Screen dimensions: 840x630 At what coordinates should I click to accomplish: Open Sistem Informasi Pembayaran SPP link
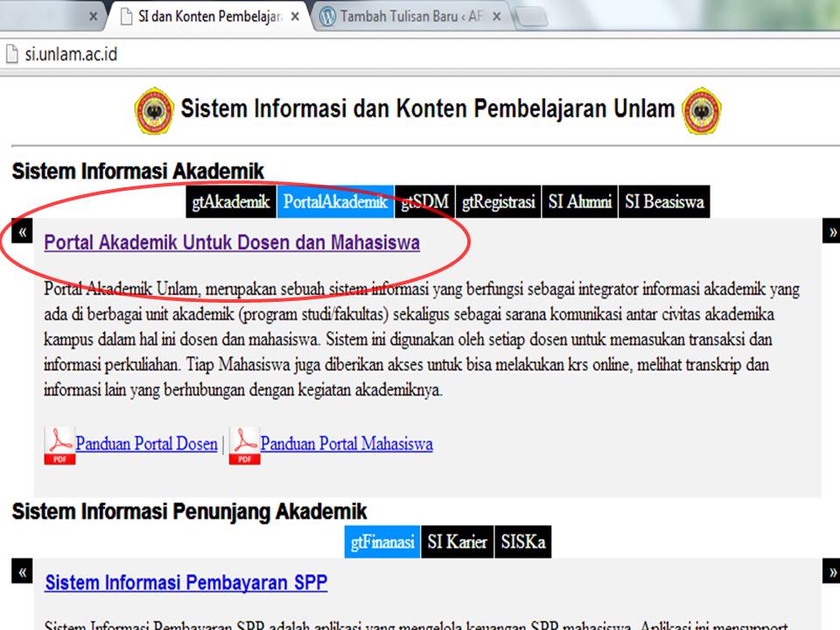pyautogui.click(x=185, y=583)
